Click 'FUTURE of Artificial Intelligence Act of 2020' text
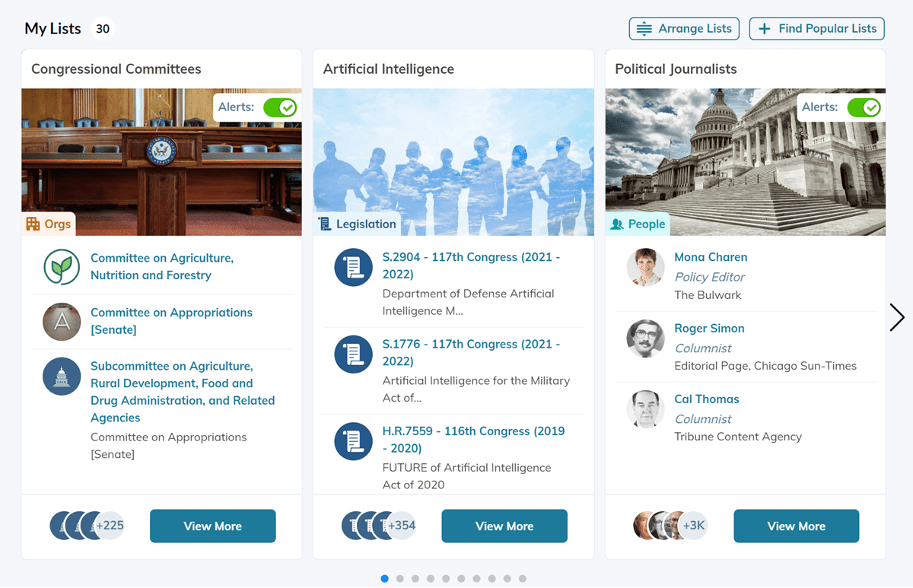913x588 pixels. pyautogui.click(x=466, y=476)
